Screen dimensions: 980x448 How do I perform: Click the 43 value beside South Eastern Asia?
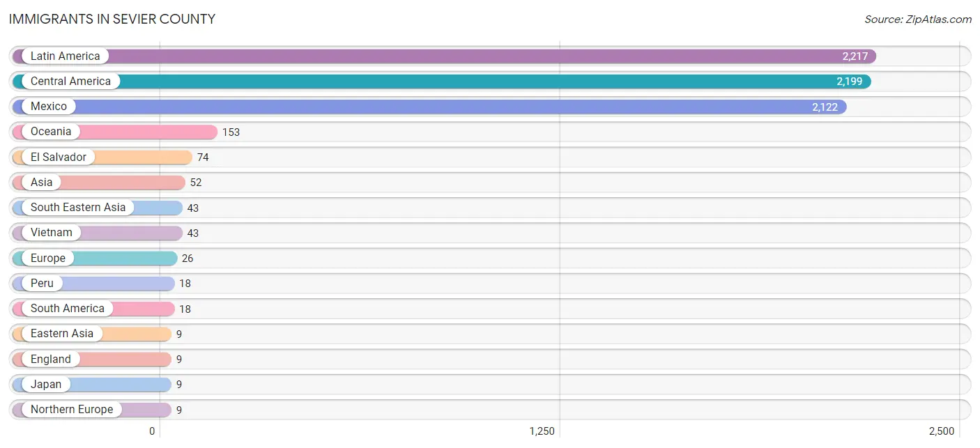coord(193,208)
